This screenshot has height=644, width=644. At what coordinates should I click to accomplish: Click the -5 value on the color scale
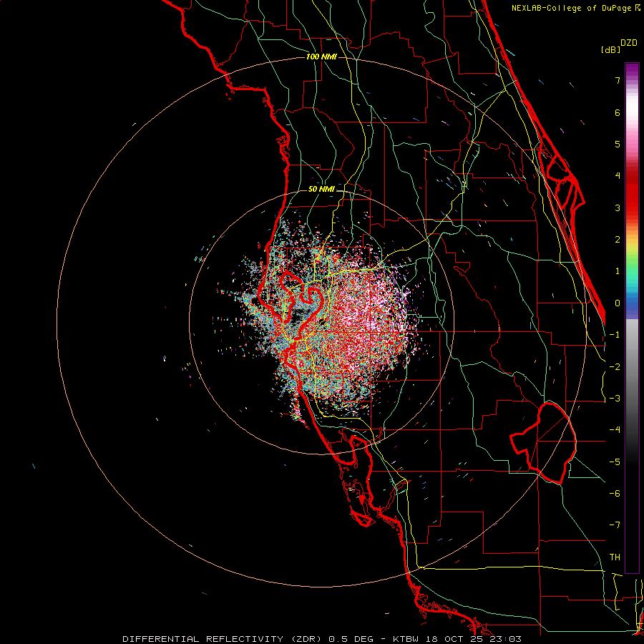[x=615, y=462]
